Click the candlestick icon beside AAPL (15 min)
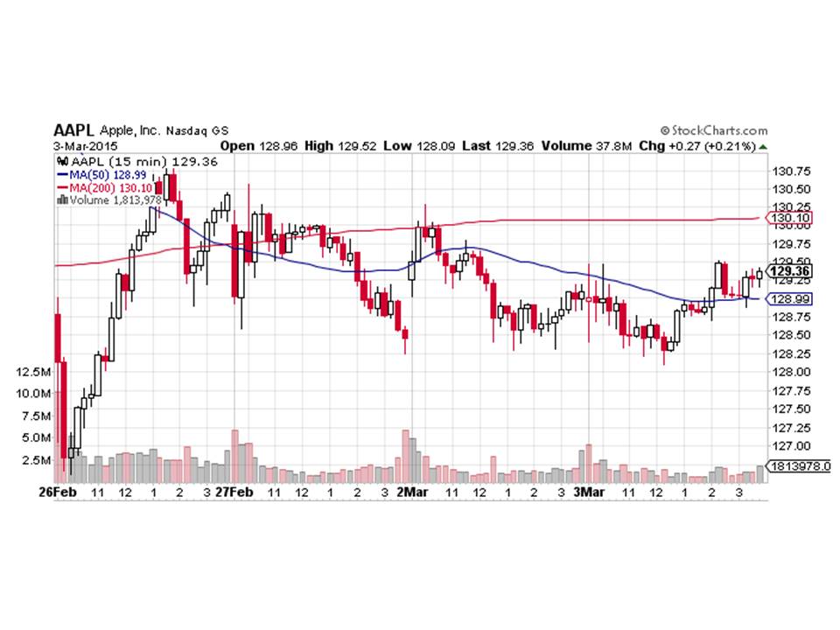 [x=62, y=161]
